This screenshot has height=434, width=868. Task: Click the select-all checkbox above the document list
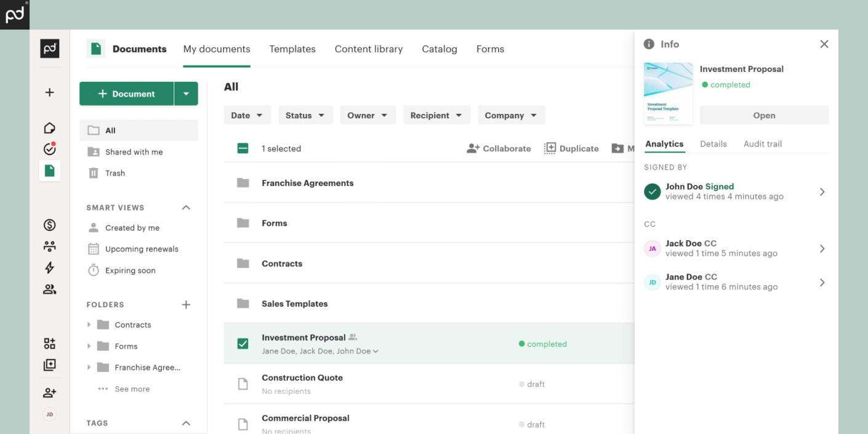243,148
